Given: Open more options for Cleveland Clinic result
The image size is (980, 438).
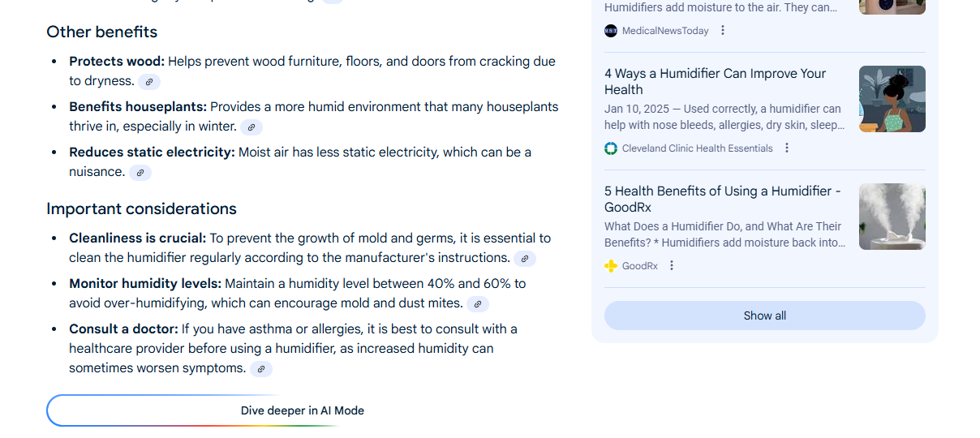Looking at the screenshot, I should point(787,148).
